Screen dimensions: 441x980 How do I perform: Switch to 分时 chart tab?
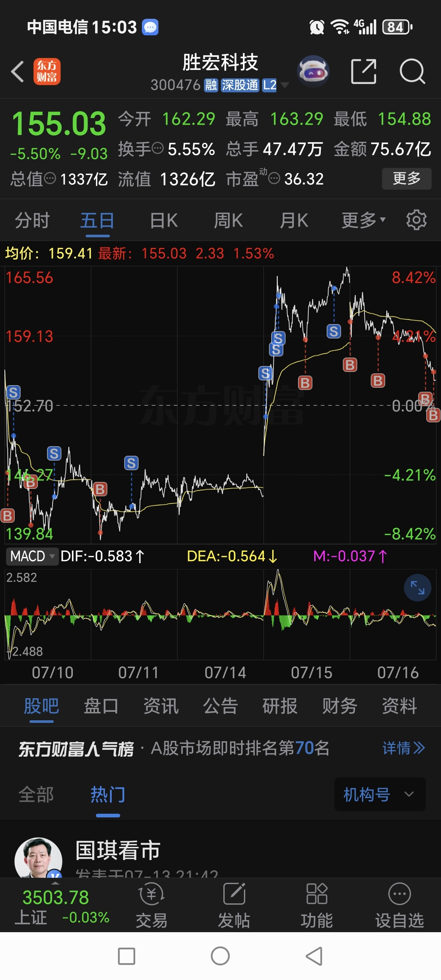pos(32,220)
